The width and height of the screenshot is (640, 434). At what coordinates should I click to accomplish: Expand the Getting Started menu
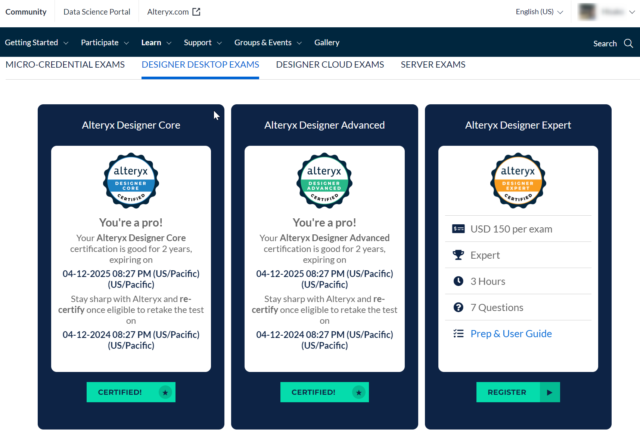36,42
